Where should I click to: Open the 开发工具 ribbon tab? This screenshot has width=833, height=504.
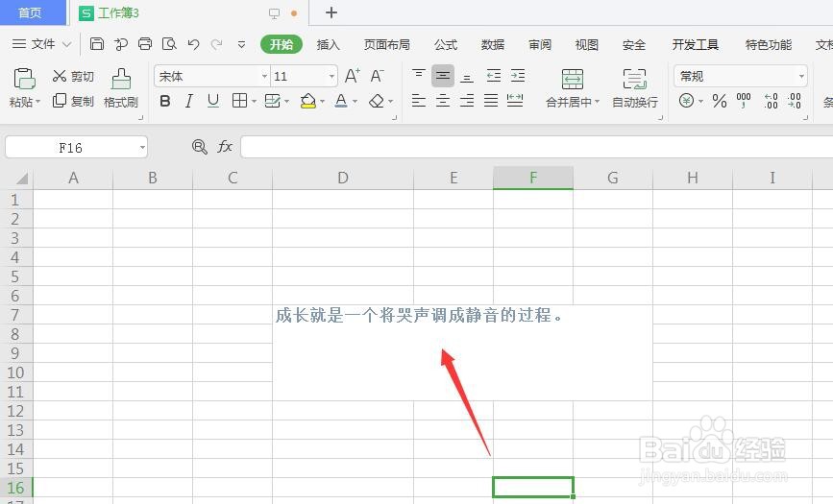tap(695, 44)
